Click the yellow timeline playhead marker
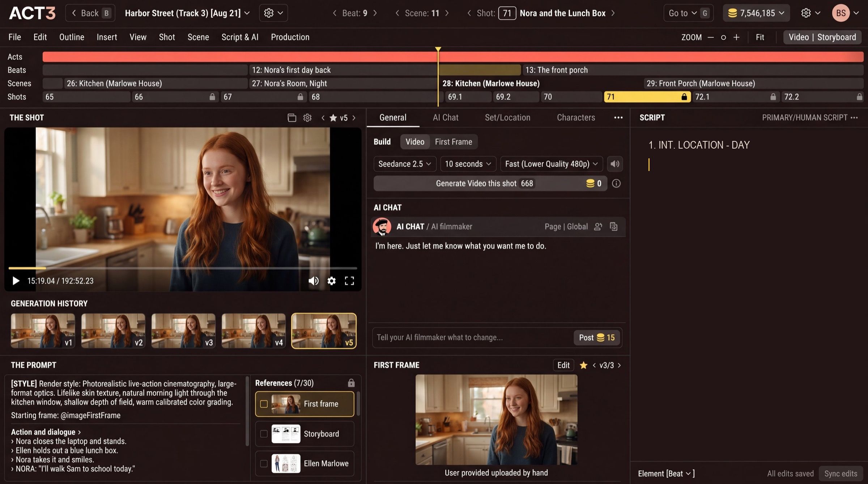This screenshot has width=868, height=484. click(438, 49)
